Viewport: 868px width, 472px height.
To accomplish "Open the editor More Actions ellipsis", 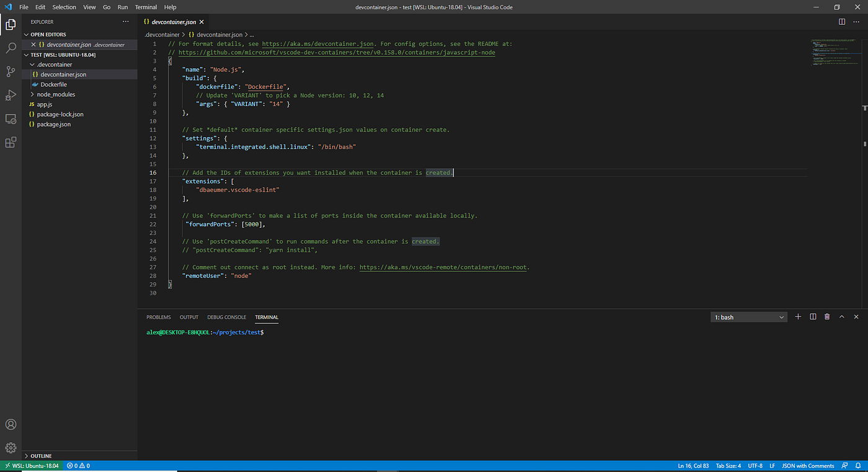I will pyautogui.click(x=857, y=22).
